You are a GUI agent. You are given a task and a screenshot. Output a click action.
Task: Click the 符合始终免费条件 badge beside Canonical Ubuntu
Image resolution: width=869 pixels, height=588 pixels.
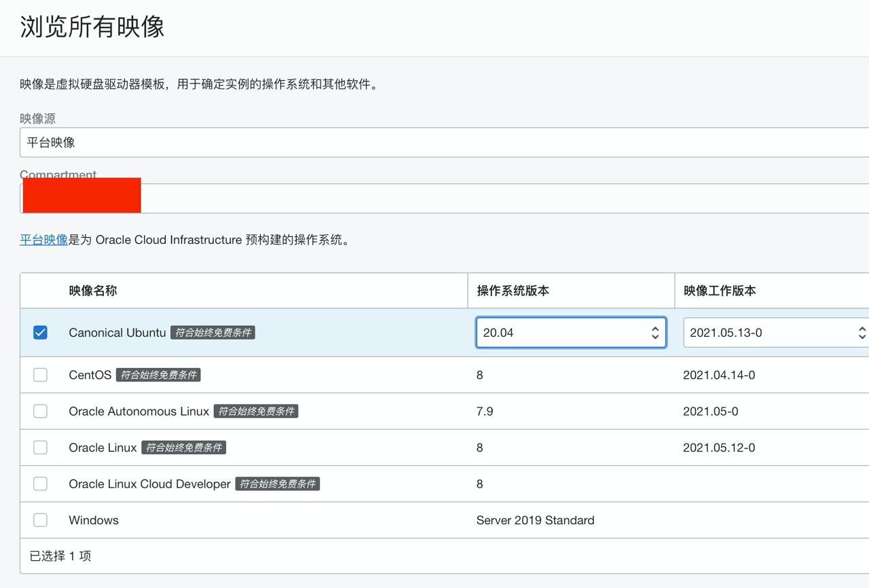pos(213,333)
